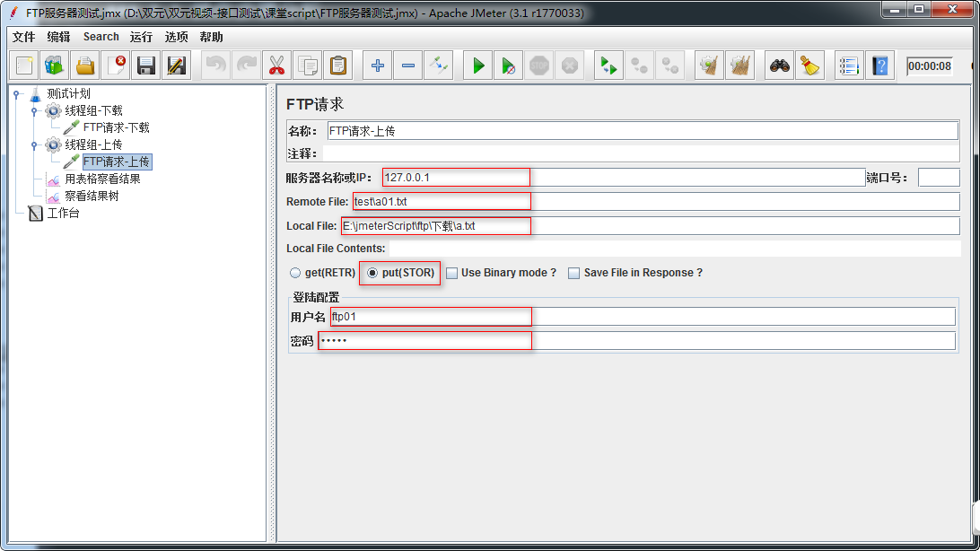
Task: Click the 用户名 field containing ftp01
Action: click(x=643, y=317)
